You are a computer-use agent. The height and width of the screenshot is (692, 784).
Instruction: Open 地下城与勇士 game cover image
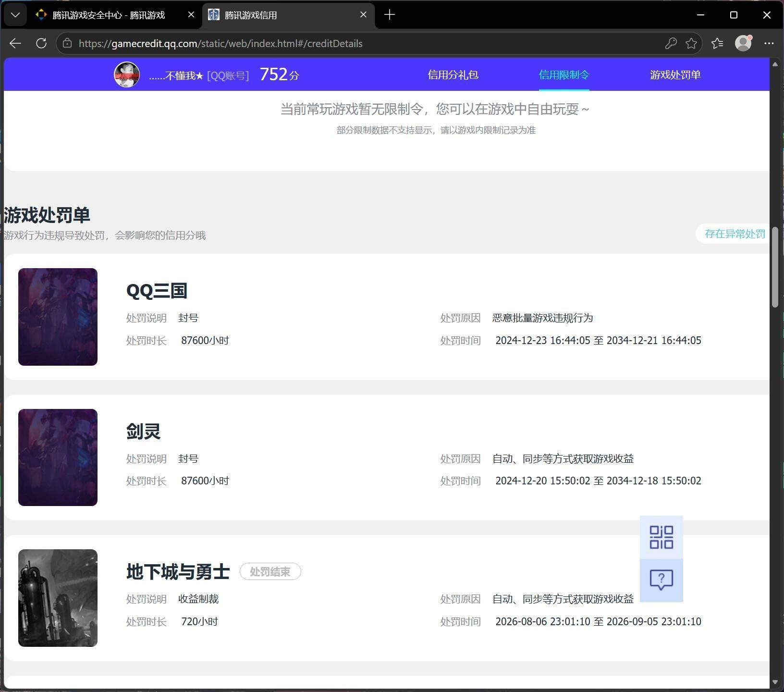pos(58,598)
